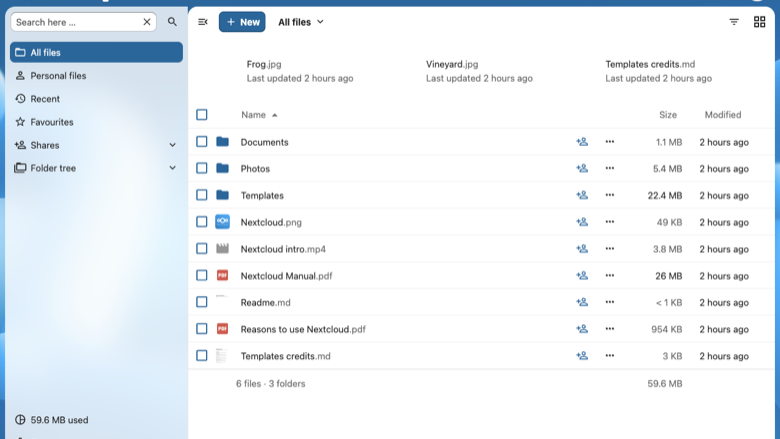The height and width of the screenshot is (439, 780).
Task: Toggle the select-all checkbox
Action: 201,115
